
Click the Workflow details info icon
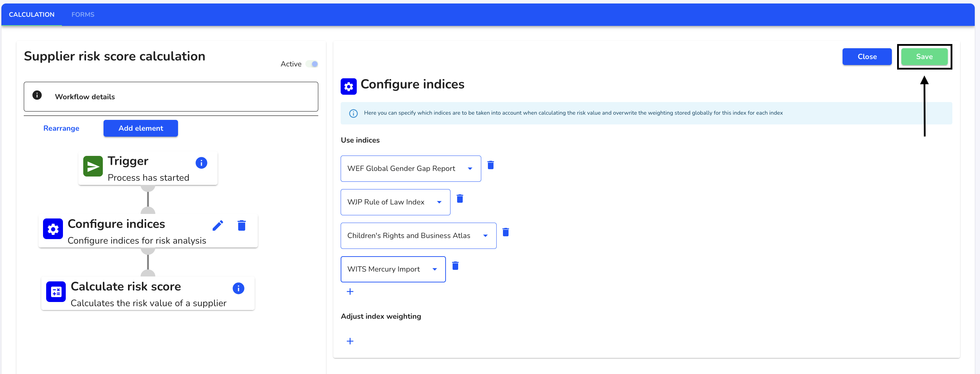37,95
